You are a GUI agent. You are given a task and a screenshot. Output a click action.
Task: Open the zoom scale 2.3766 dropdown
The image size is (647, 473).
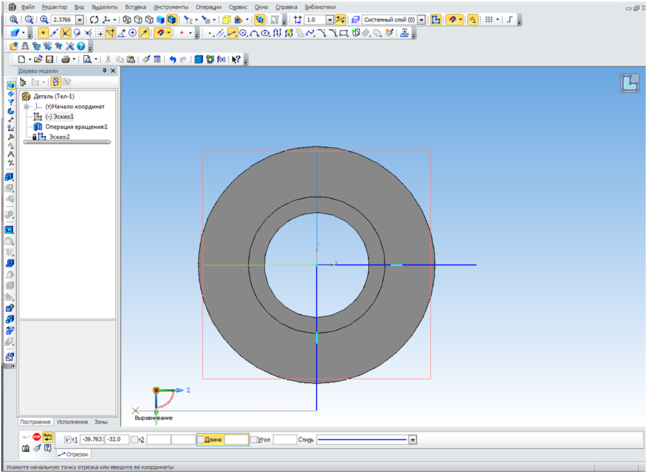(80, 19)
